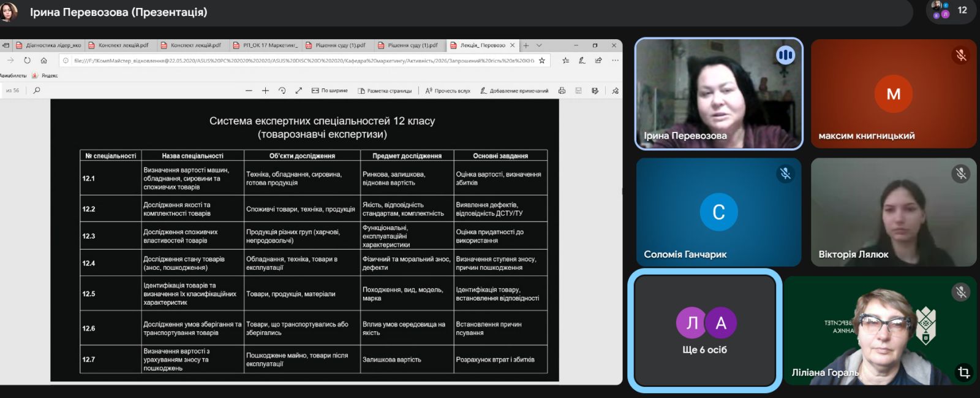The image size is (980, 398).
Task: Click 'Разметка страницы' page layout button
Action: pos(385,91)
